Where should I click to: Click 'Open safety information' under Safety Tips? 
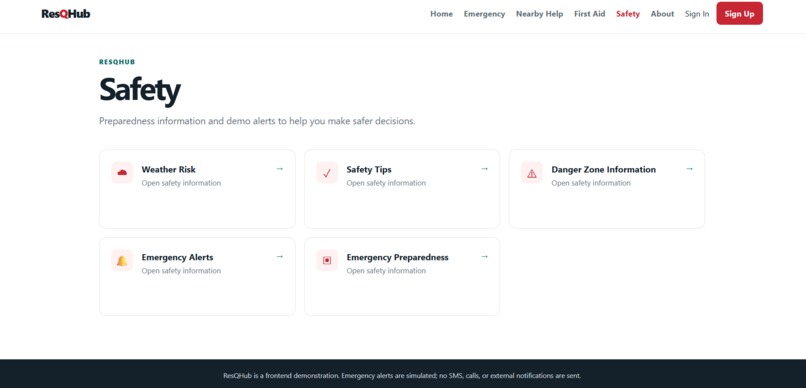pos(386,183)
